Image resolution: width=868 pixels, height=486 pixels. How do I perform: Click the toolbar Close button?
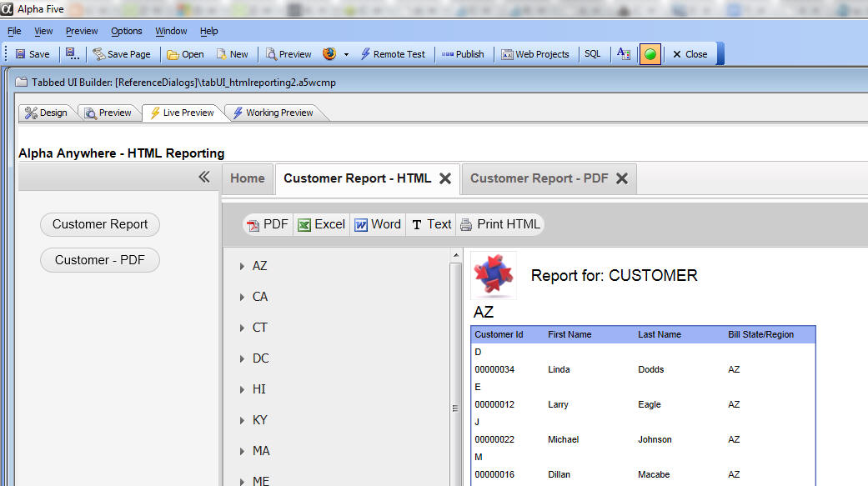[690, 54]
